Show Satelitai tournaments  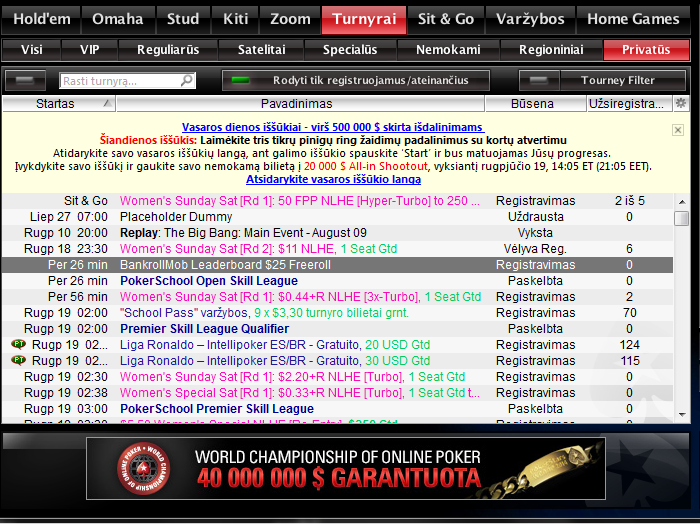coord(261,50)
